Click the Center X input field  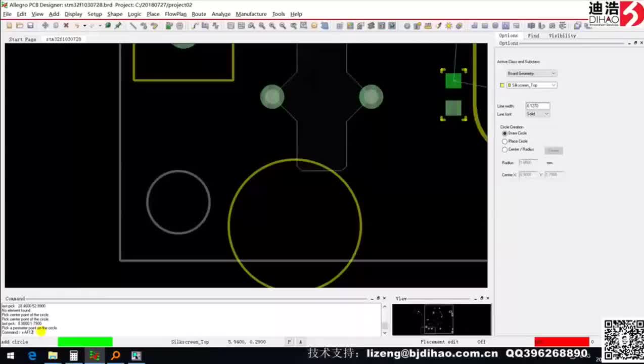(x=528, y=174)
